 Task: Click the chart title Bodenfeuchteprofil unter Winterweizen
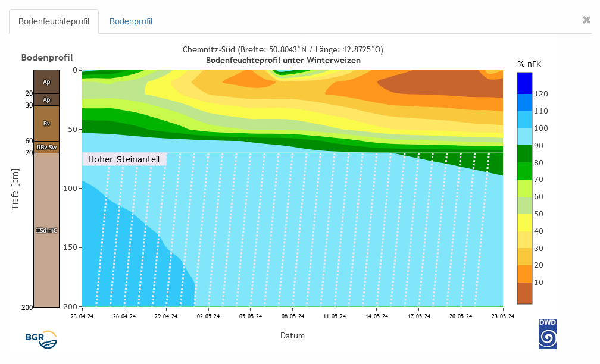click(x=283, y=60)
